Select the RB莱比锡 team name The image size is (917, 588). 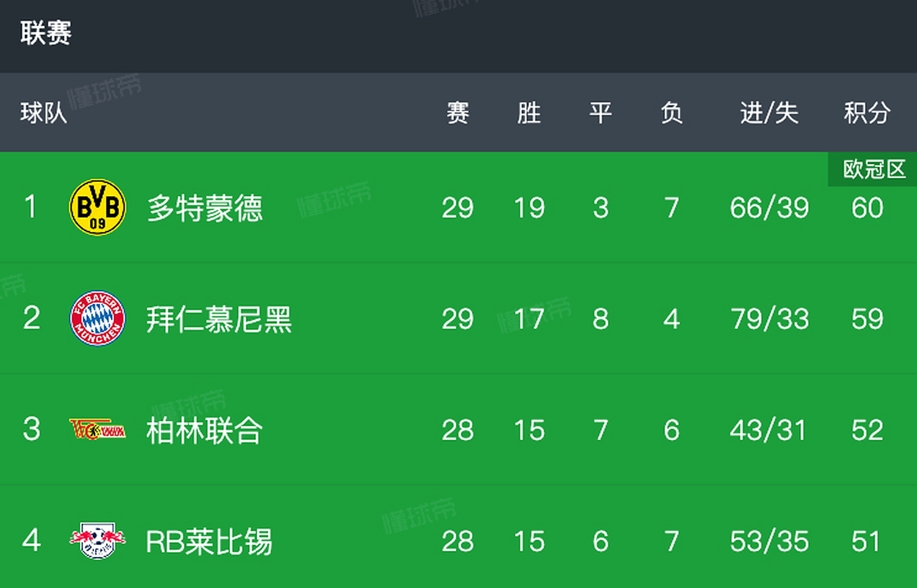pyautogui.click(x=209, y=542)
